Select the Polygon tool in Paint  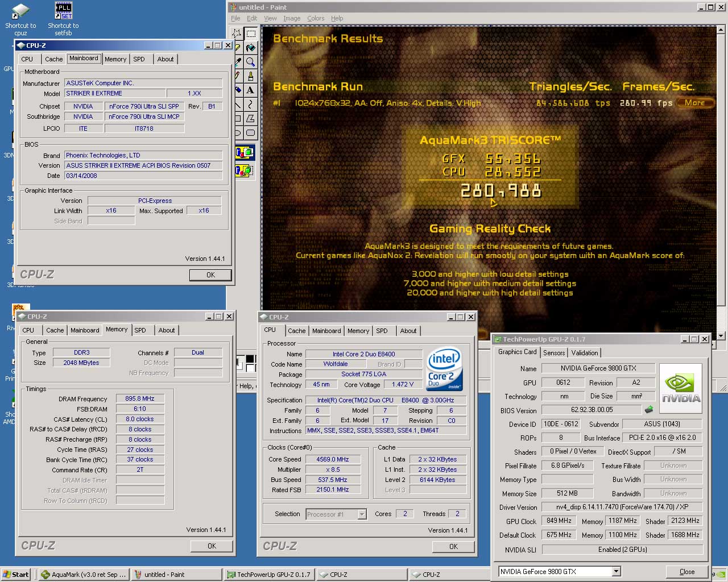click(250, 119)
